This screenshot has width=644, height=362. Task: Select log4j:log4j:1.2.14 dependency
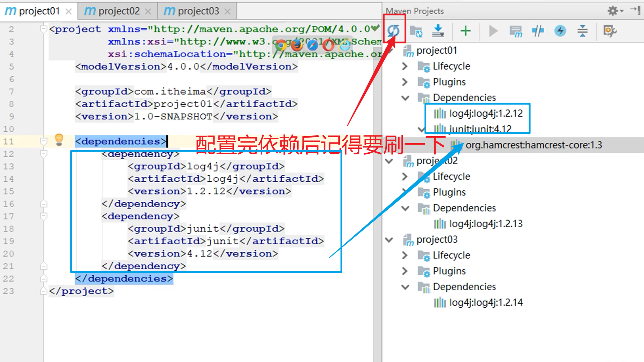[x=485, y=302]
